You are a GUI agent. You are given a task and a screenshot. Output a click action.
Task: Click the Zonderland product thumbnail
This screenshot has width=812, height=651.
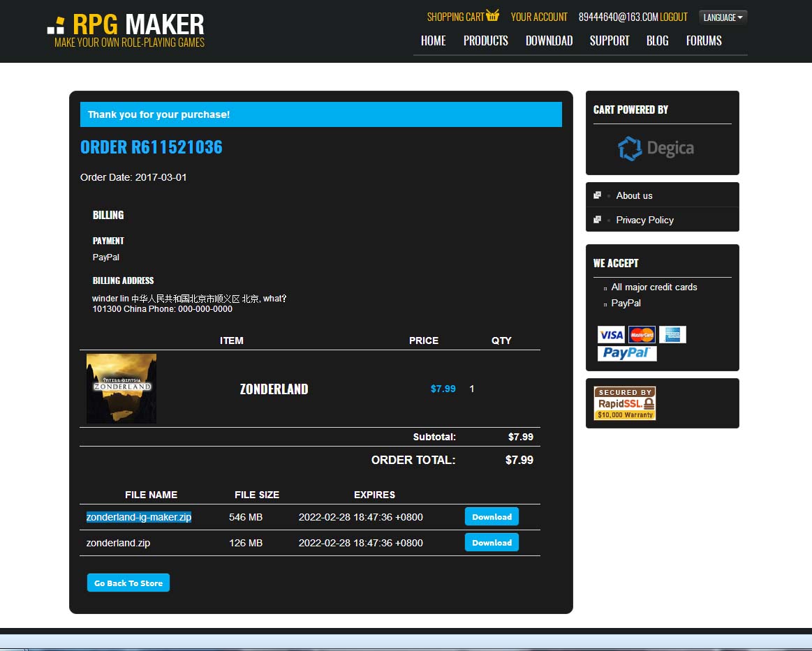coord(121,389)
